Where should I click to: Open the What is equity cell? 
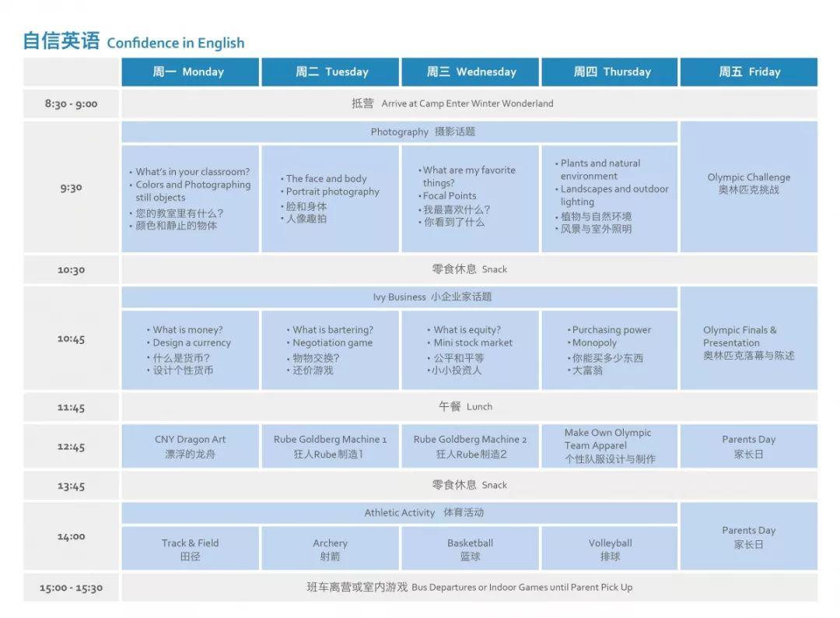point(471,350)
